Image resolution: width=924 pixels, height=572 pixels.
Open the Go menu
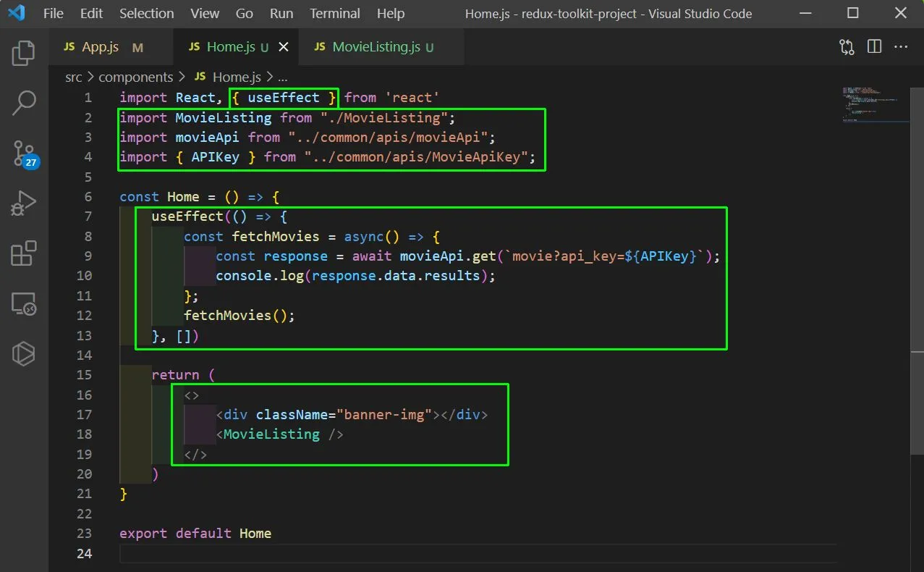(x=245, y=14)
